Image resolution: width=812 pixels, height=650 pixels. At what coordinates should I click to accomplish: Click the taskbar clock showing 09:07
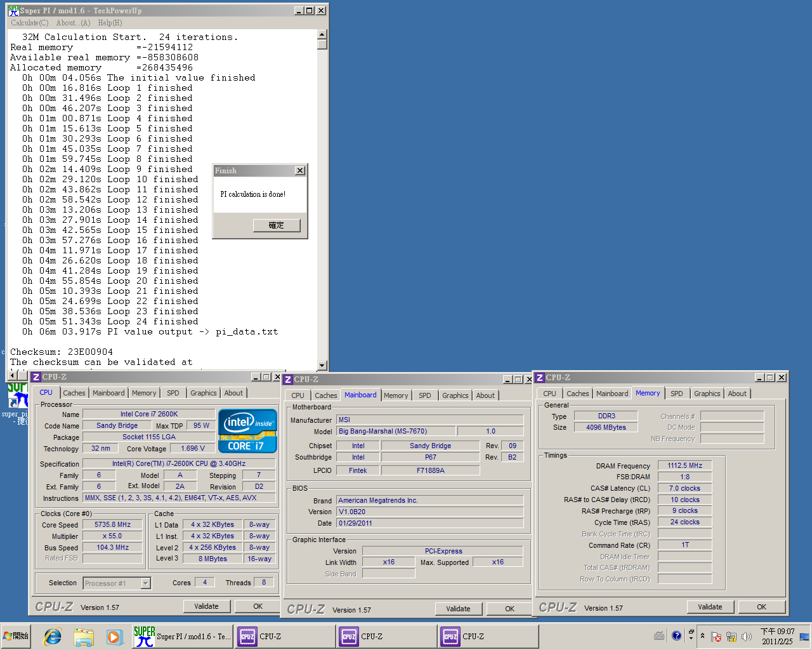click(778, 636)
